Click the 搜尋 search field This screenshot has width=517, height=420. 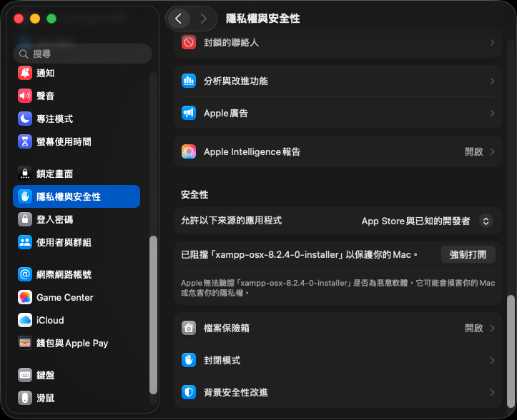[x=82, y=54]
